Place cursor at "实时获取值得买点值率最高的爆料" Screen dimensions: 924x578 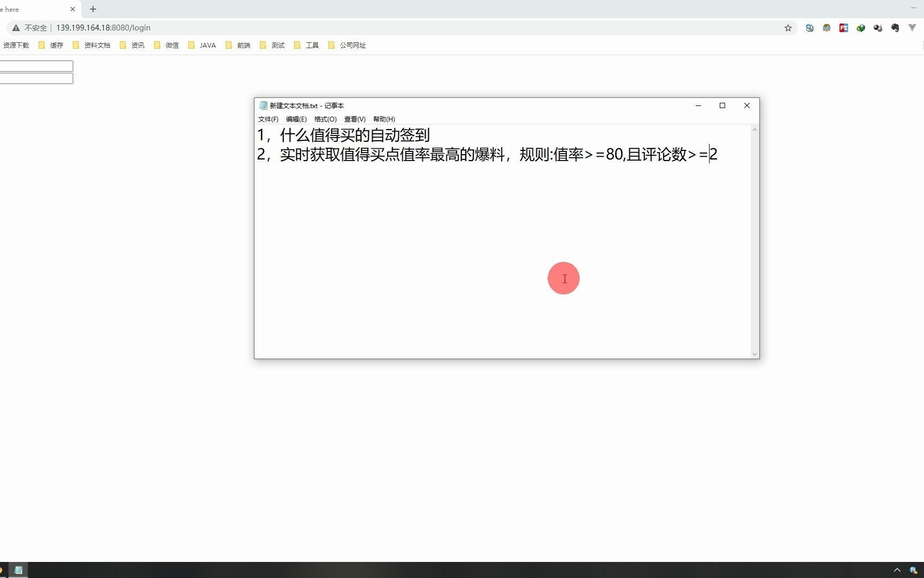pyautogui.click(x=392, y=155)
